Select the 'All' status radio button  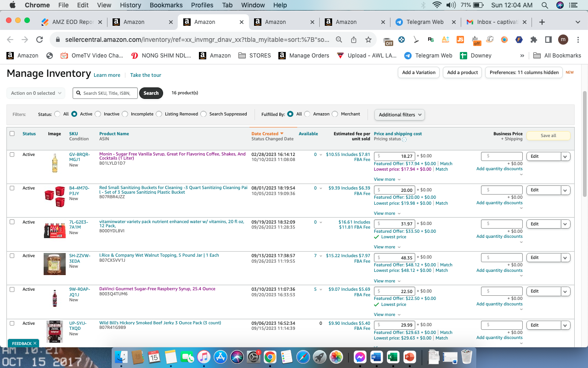pyautogui.click(x=57, y=114)
